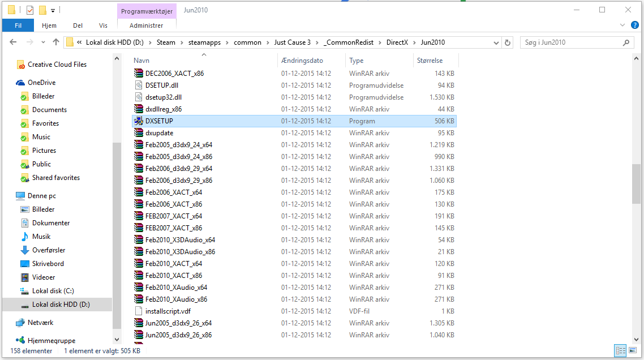Screen dimensions: 644x360
Task: Select the Feb2010_XAudio_x64 file name
Action: click(x=176, y=287)
